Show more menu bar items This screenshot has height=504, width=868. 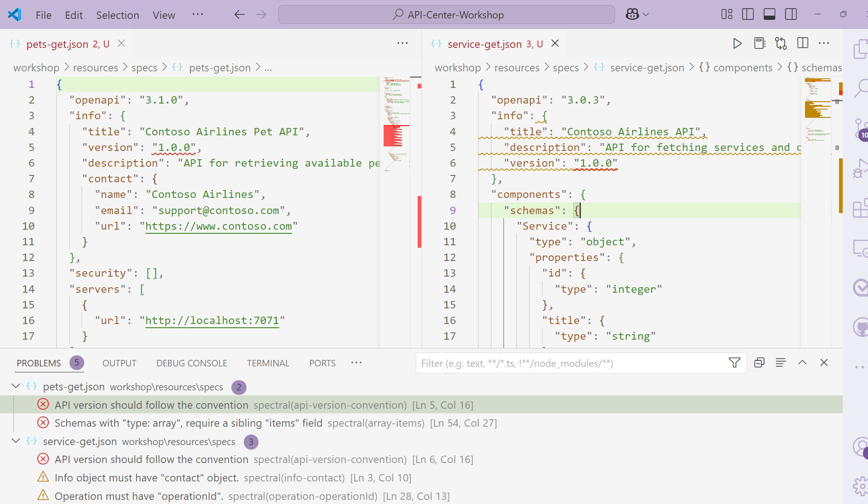tap(198, 15)
